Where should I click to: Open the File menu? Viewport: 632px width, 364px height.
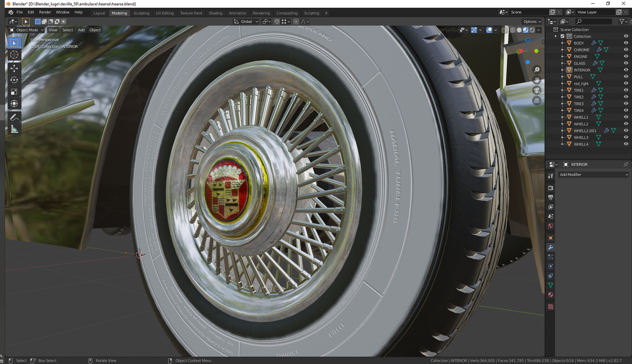(20, 12)
